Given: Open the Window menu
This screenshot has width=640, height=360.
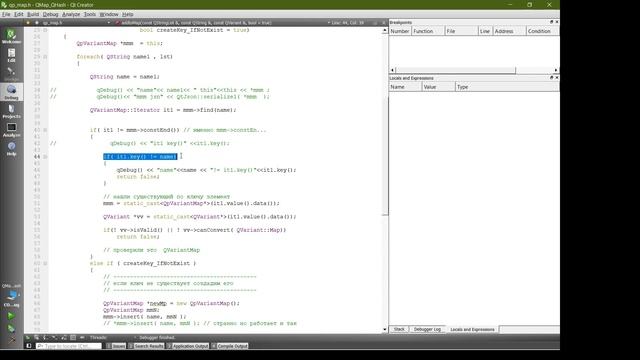Looking at the screenshot, I should point(109,14).
